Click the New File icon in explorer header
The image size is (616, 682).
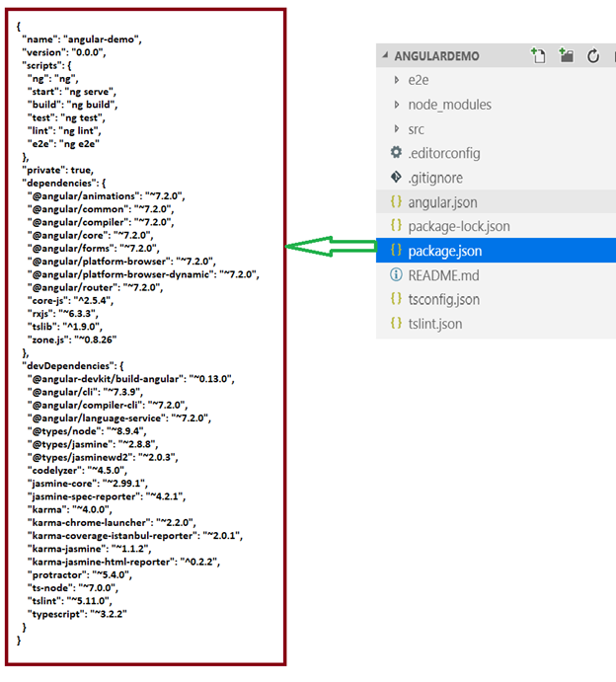(538, 55)
